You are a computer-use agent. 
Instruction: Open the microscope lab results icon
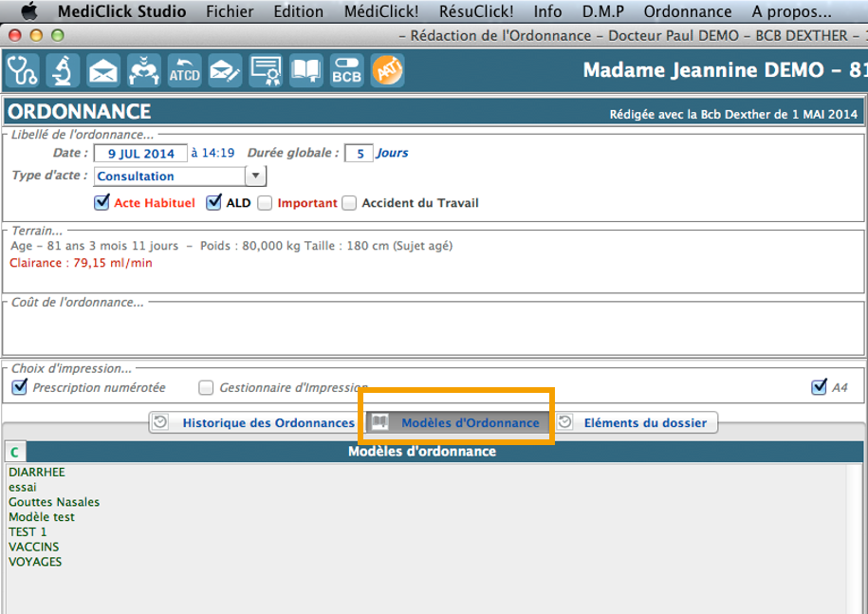[63, 70]
